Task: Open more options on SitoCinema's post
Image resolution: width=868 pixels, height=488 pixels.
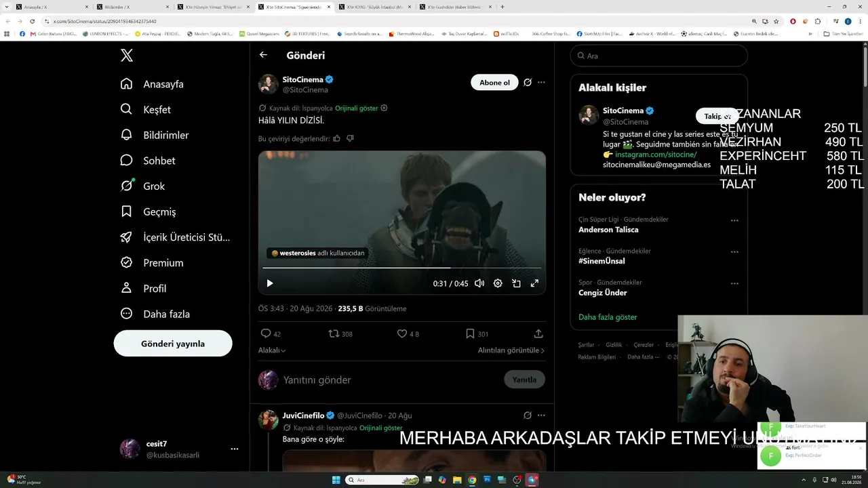Action: pos(541,83)
